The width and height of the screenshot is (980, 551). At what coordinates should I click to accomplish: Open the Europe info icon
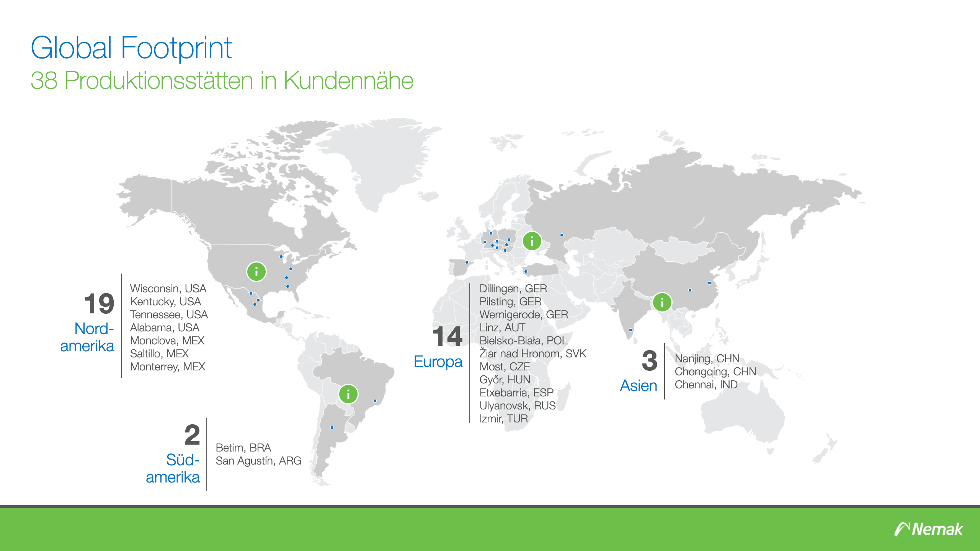coord(532,241)
